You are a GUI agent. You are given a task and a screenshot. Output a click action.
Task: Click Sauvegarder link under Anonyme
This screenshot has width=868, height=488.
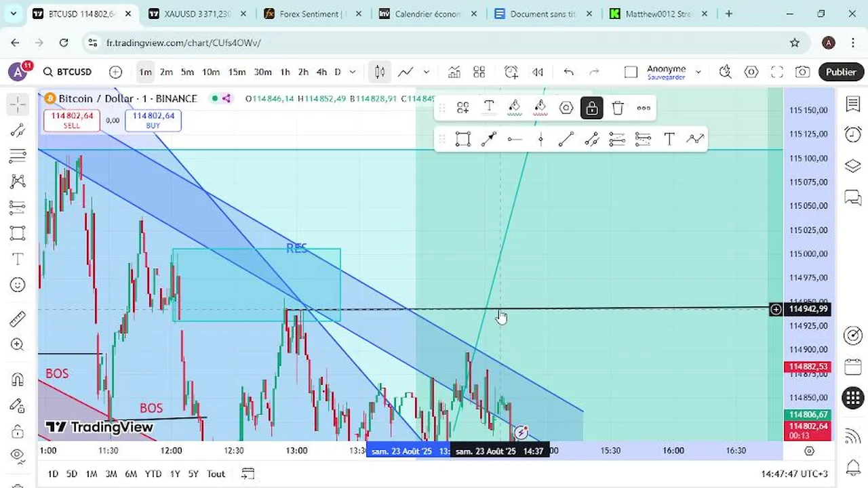tap(666, 77)
